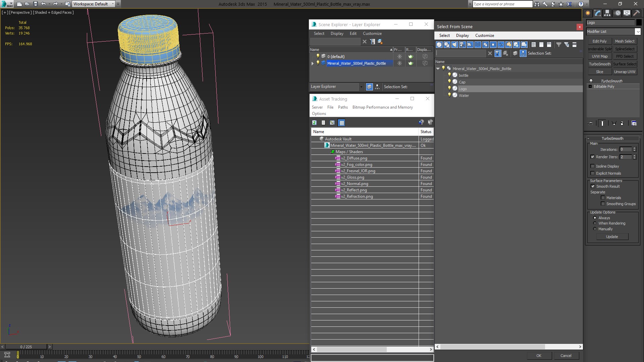This screenshot has height=362, width=644.
Task: Add a UVW Map modifier
Action: (x=600, y=56)
